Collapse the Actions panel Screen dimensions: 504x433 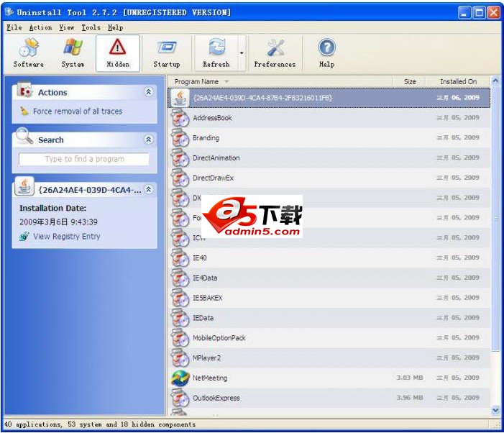click(148, 92)
